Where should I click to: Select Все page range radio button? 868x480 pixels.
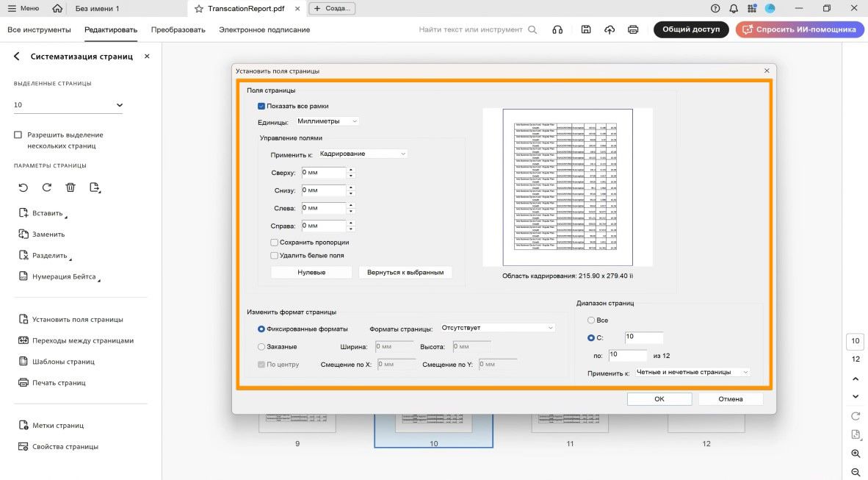click(590, 320)
